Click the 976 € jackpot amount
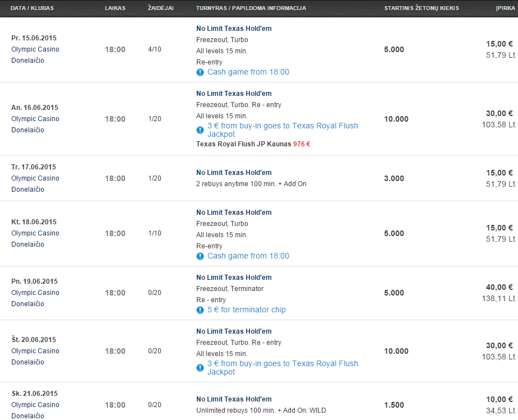The image size is (518, 420). point(302,144)
